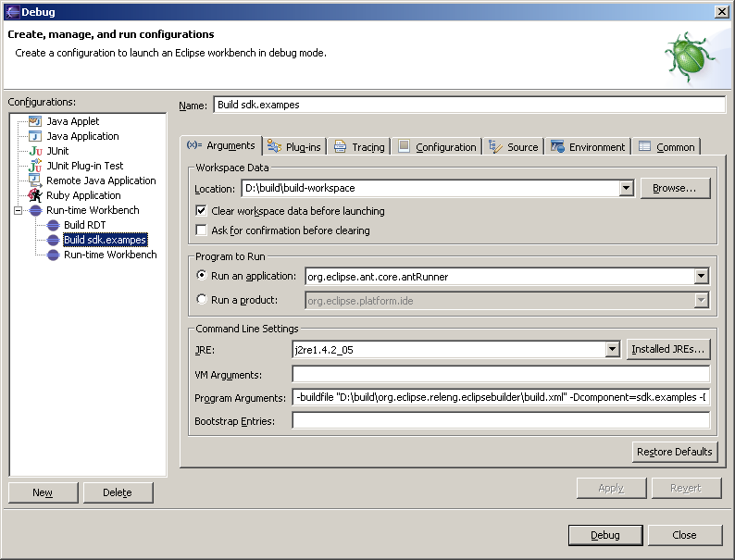
Task: Select Java Applet in configurations tree
Action: [72, 121]
